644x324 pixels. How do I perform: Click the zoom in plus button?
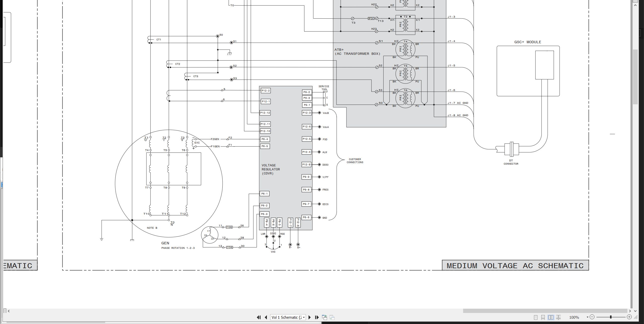pos(629,317)
